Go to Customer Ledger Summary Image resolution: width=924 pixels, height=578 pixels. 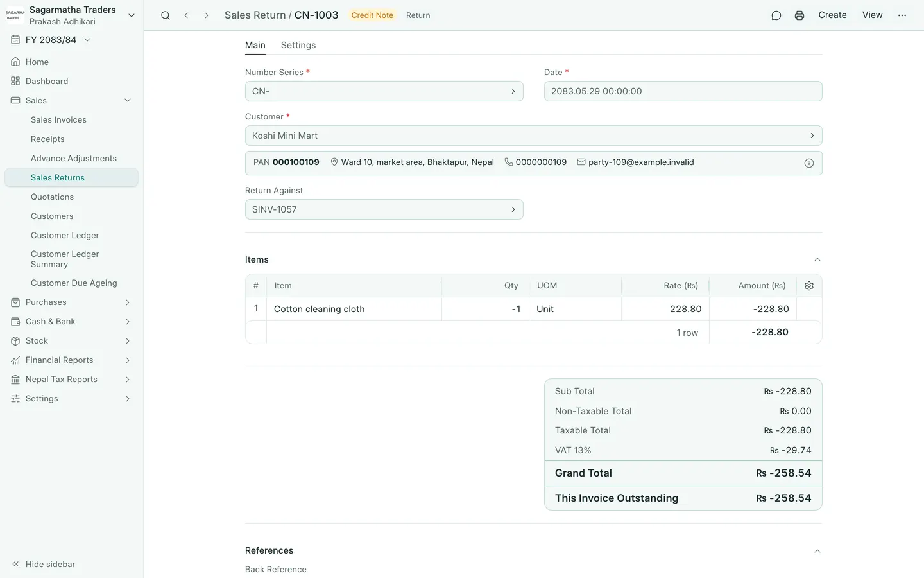[71, 259]
